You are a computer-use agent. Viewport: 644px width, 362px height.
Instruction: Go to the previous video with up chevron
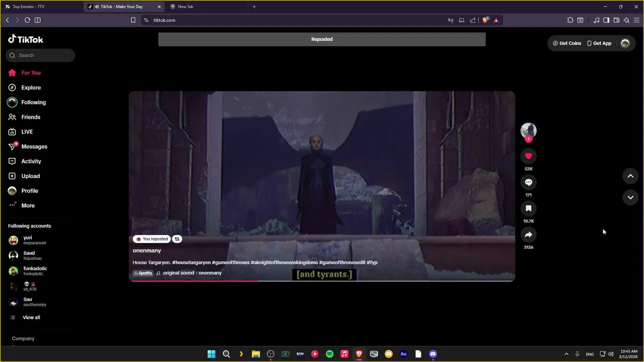click(x=630, y=176)
